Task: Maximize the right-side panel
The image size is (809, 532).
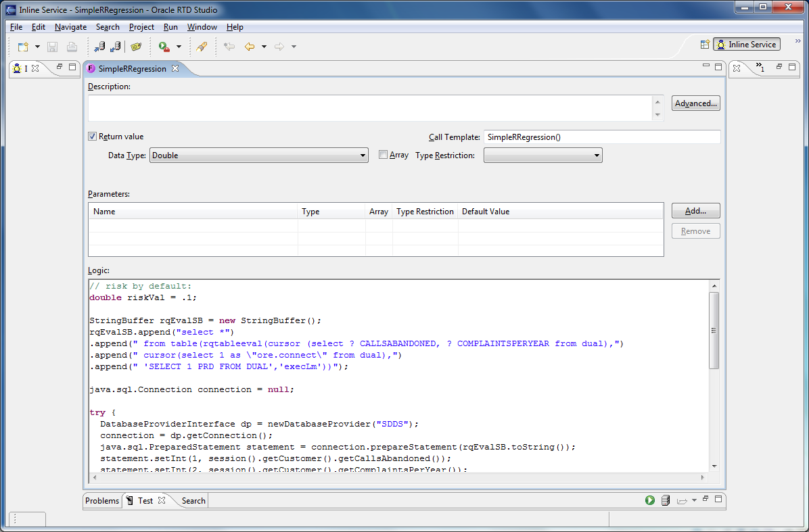Action: (792, 67)
